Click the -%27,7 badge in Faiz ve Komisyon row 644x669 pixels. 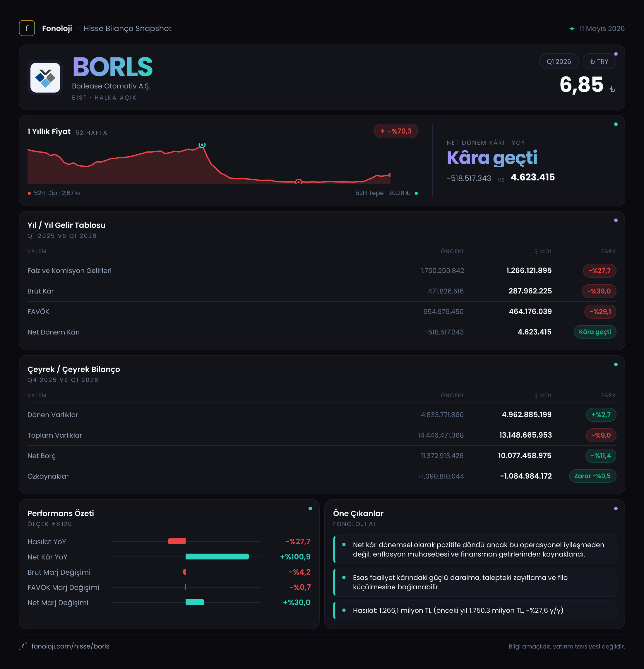click(600, 271)
